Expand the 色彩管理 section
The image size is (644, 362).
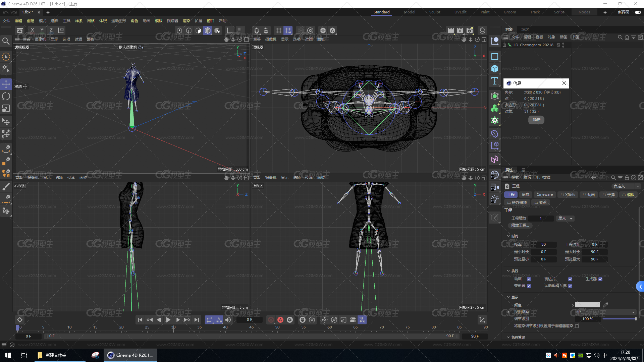point(508,337)
